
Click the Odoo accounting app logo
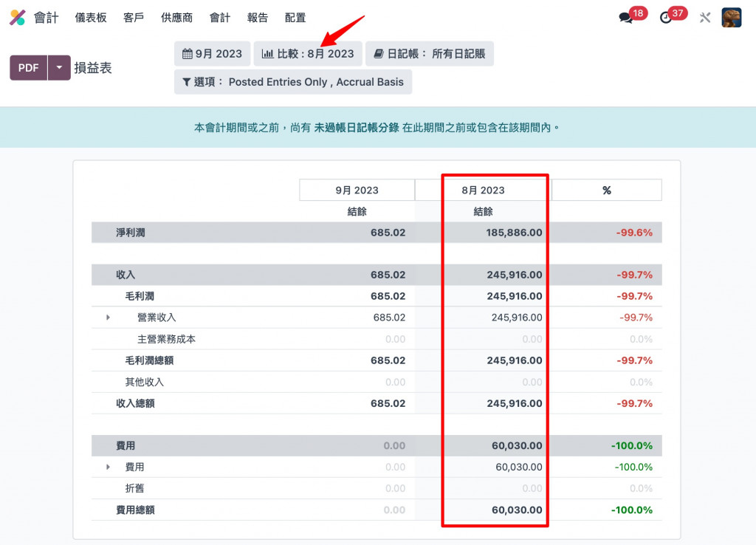pos(18,18)
